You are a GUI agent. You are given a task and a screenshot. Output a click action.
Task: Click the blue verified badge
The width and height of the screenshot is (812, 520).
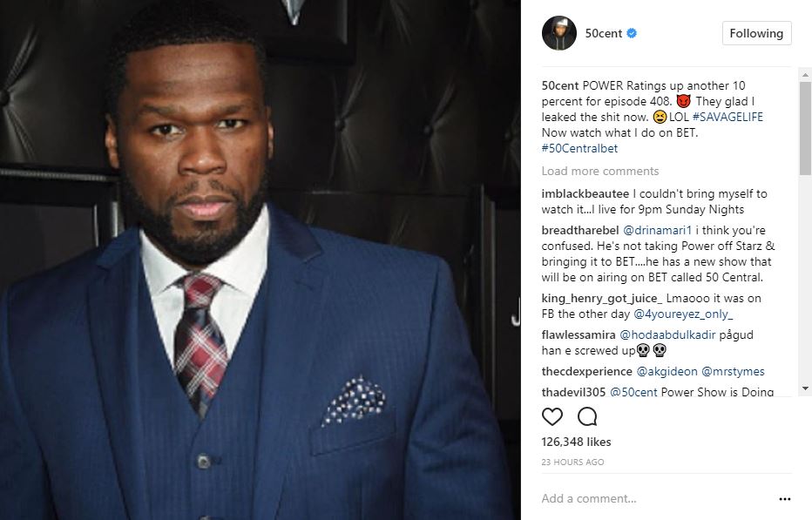tap(632, 33)
